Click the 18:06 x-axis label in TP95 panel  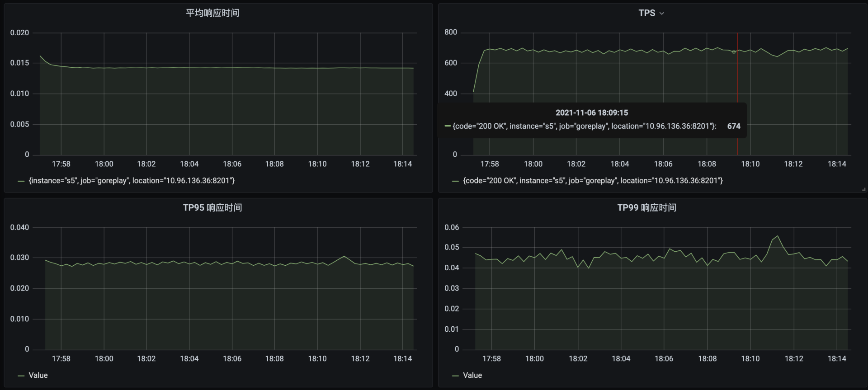[x=232, y=359]
